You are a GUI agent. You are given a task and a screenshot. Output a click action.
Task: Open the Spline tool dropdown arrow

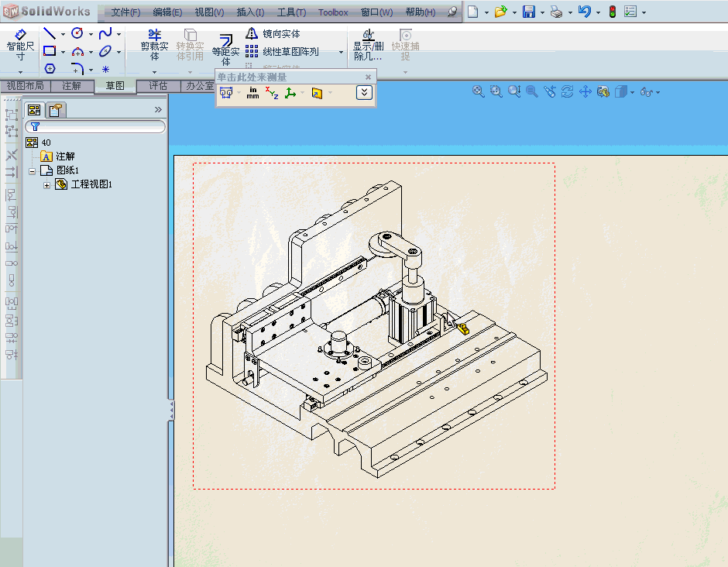pyautogui.click(x=118, y=34)
